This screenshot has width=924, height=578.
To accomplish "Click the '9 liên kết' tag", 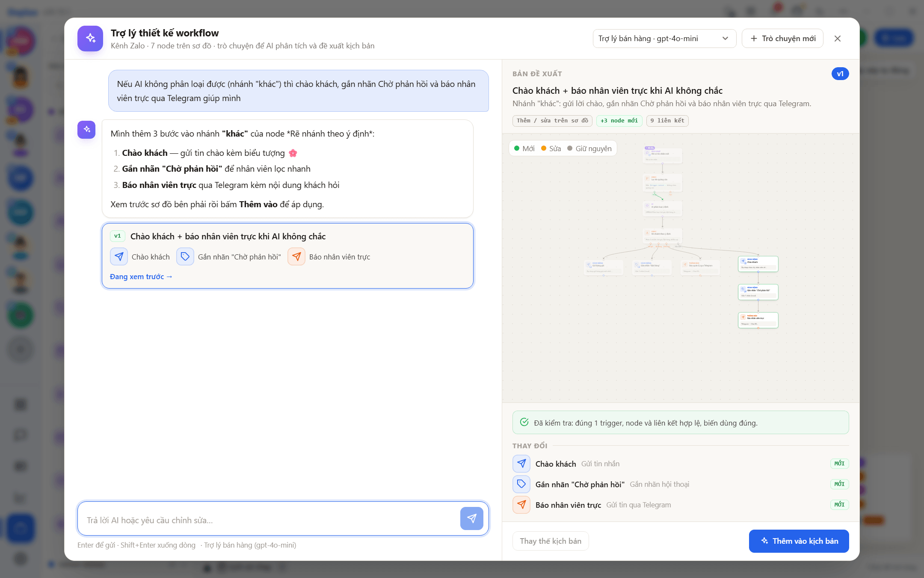I will point(667,121).
